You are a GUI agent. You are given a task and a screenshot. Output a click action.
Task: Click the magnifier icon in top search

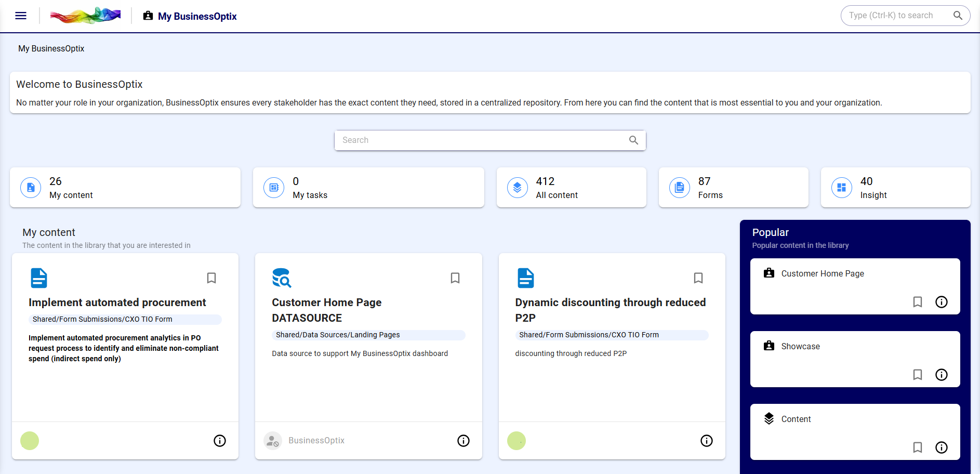[958, 16]
